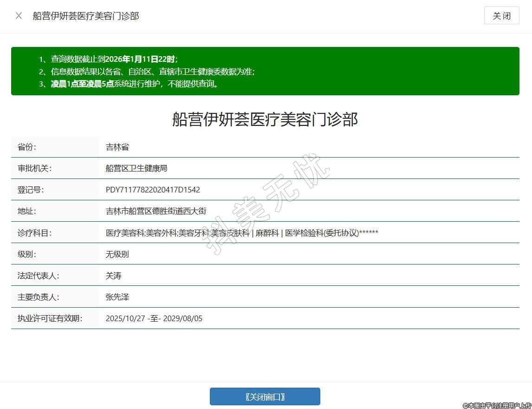Click the 信息数据结果 notice line in green banner
The height and width of the screenshot is (409, 532).
tap(153, 72)
